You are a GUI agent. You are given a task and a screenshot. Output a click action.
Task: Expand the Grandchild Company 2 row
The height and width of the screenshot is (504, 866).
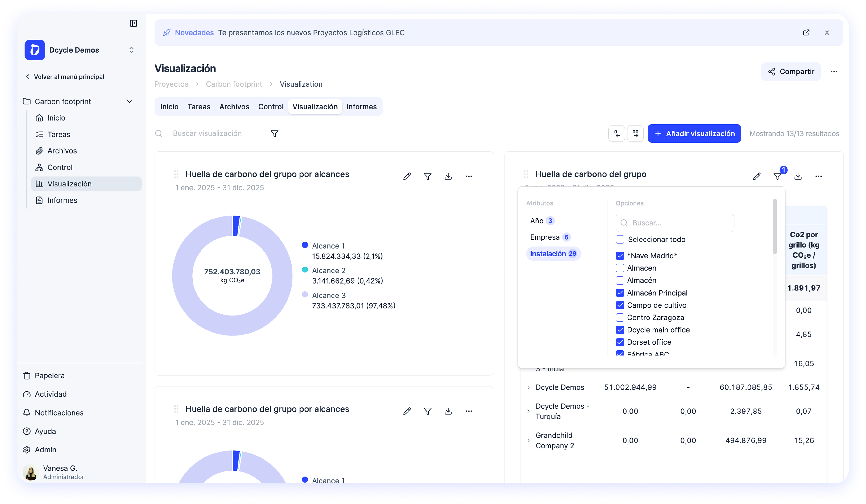[528, 440]
